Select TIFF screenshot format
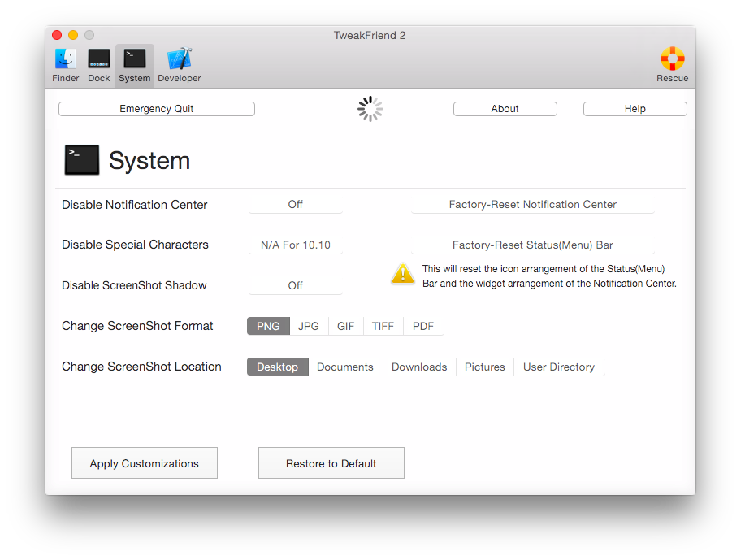The image size is (741, 560). [383, 326]
